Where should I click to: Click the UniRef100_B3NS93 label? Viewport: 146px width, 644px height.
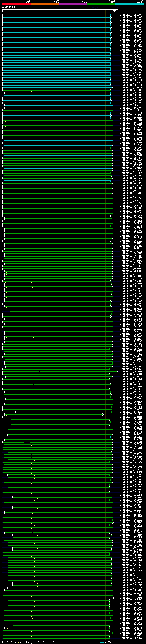pos(131,146)
